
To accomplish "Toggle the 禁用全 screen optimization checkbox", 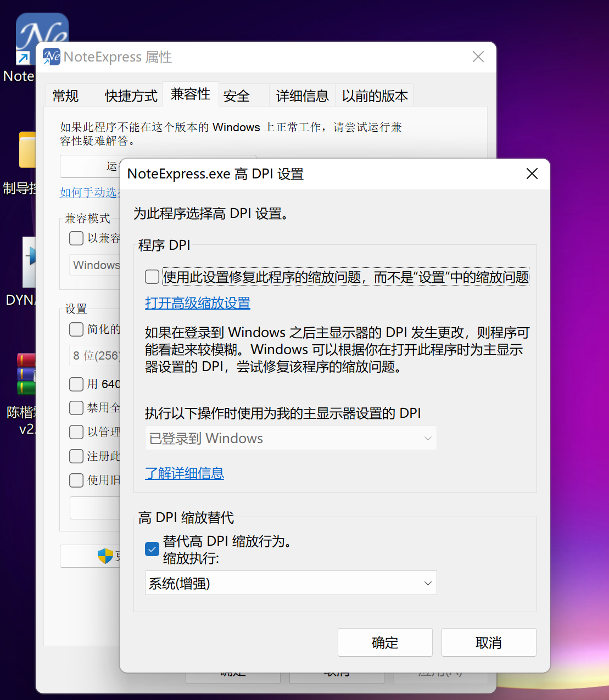I will (76, 408).
